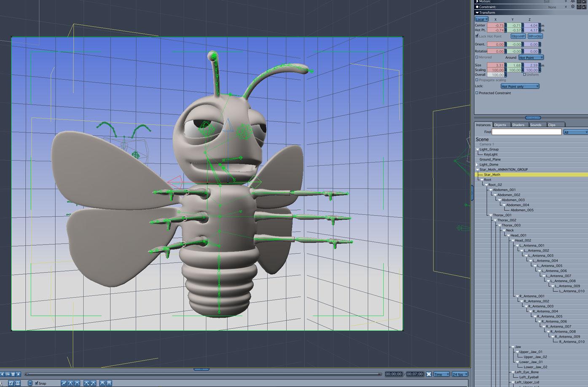Click the link icon on Constraint row

coord(572,7)
